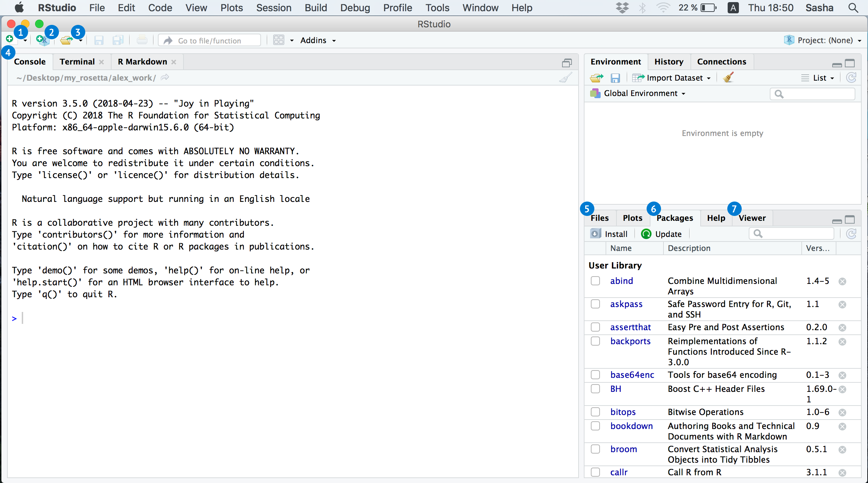
Task: Open the callr package link
Action: click(x=619, y=472)
